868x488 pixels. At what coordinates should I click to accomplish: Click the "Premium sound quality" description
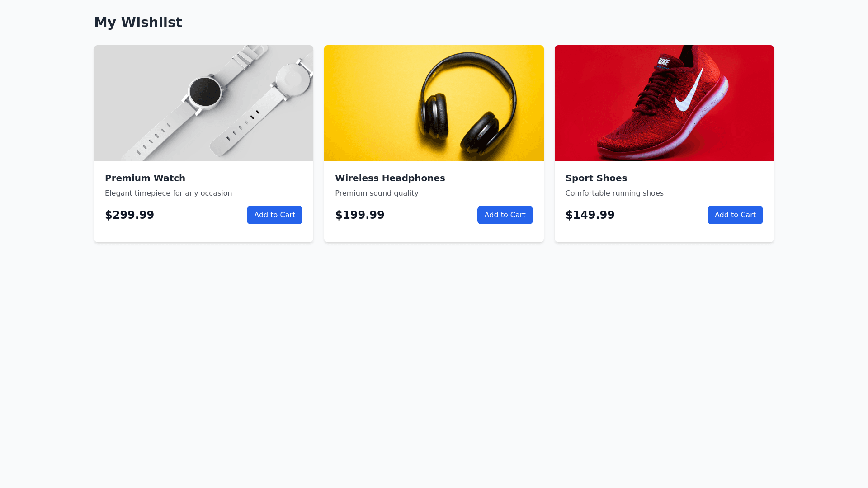pos(377,193)
